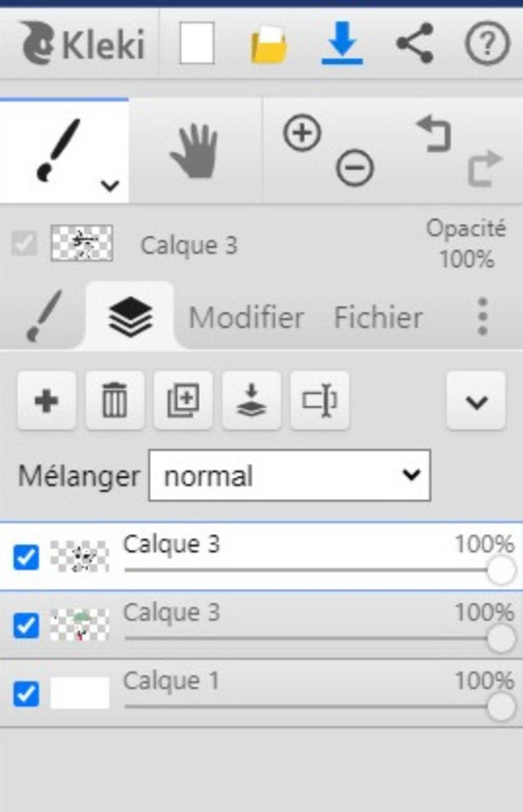The image size is (523, 812).
Task: Download the image with the blue arrow
Action: [x=342, y=43]
